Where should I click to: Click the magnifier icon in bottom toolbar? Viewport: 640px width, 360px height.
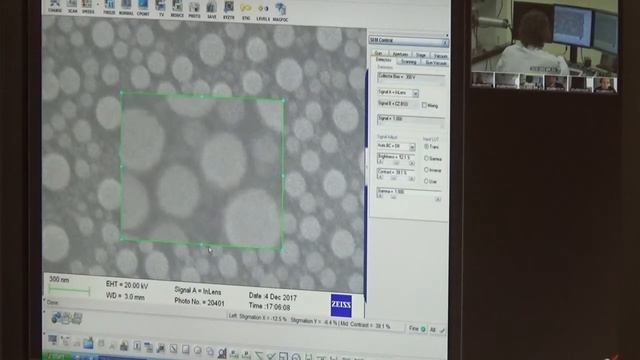tap(222, 353)
